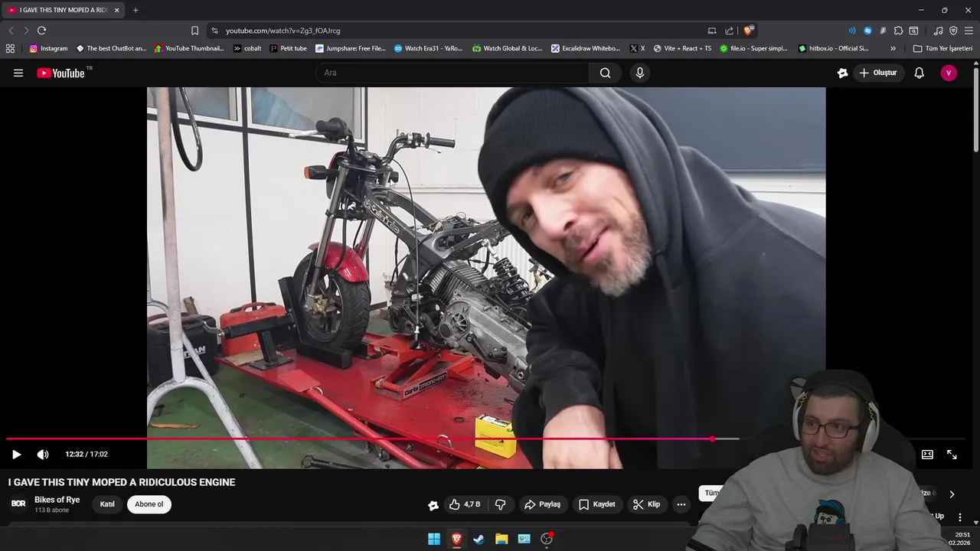The image size is (980, 551).
Task: Open the extensions puzzle piece menu
Action: click(x=898, y=31)
